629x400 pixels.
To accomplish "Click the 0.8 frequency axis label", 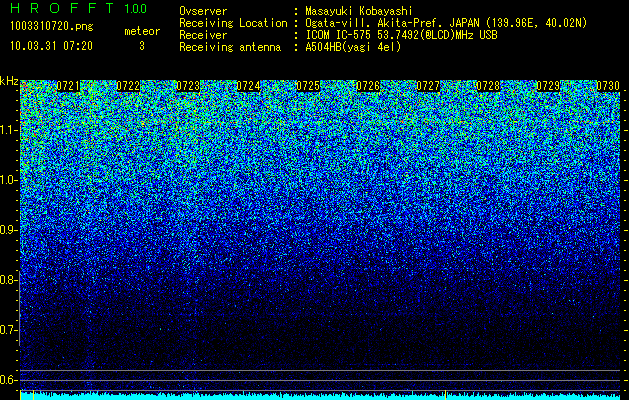I will click(x=9, y=280).
